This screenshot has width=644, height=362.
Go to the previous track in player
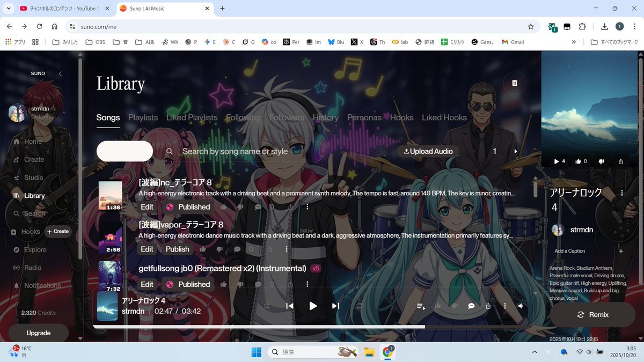point(290,306)
